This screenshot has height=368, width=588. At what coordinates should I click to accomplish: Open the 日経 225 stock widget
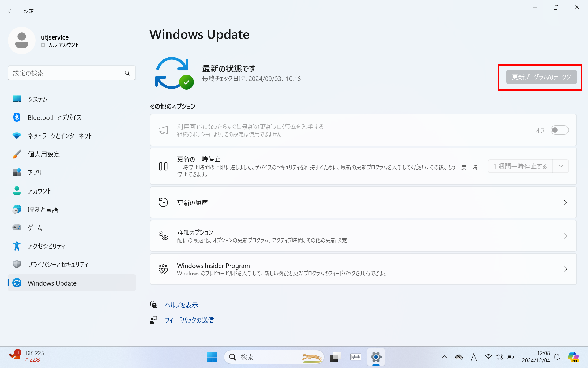[x=27, y=357]
